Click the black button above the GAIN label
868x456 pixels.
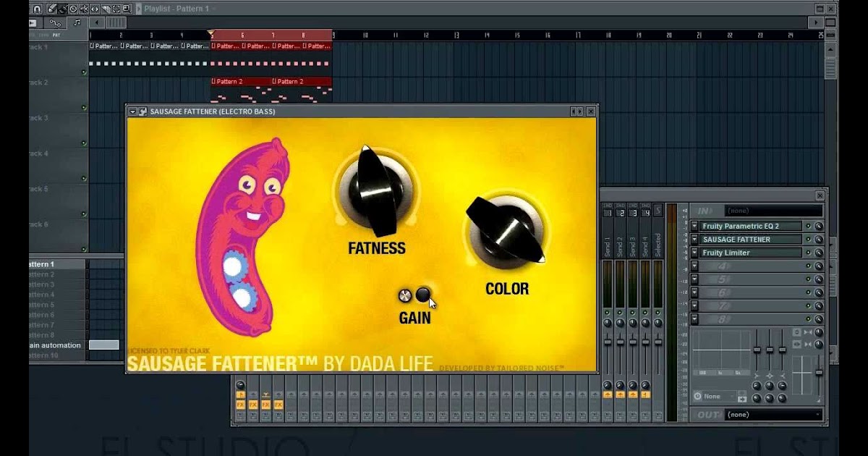(x=424, y=294)
